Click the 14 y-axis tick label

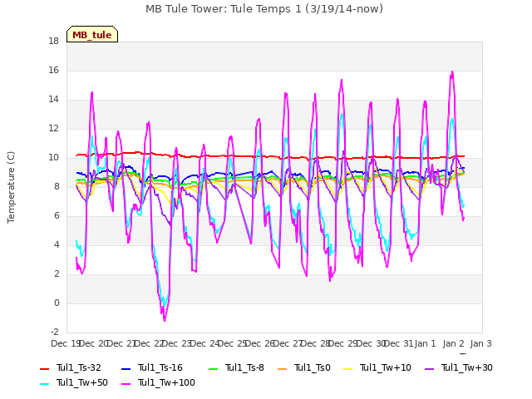53,100
